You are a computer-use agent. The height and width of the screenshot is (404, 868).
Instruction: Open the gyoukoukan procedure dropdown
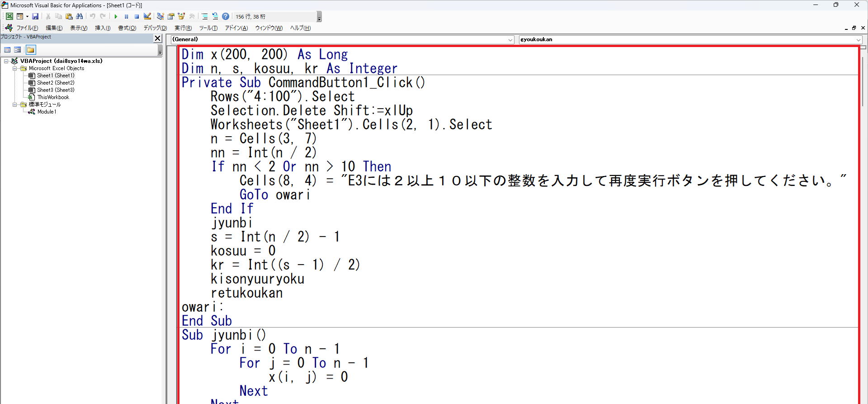point(858,40)
